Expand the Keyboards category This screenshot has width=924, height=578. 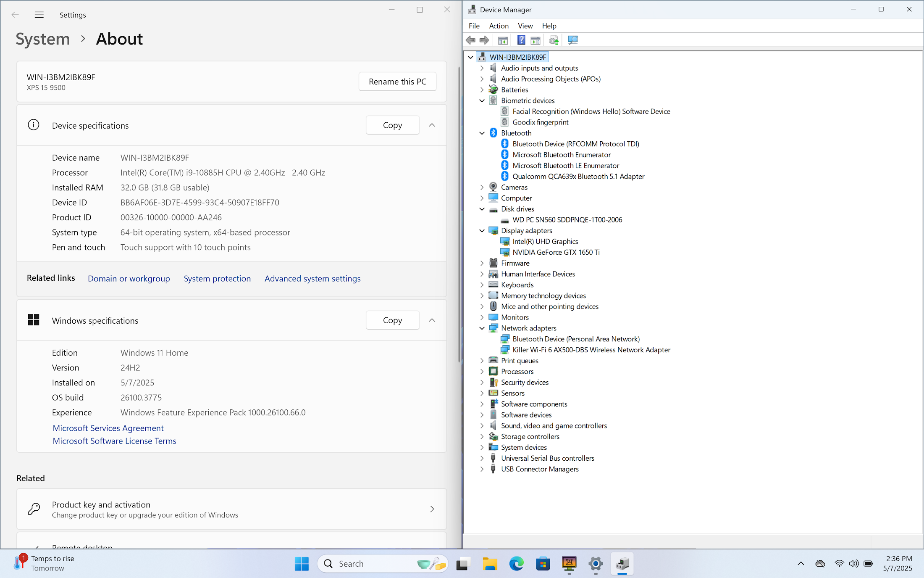pos(482,285)
